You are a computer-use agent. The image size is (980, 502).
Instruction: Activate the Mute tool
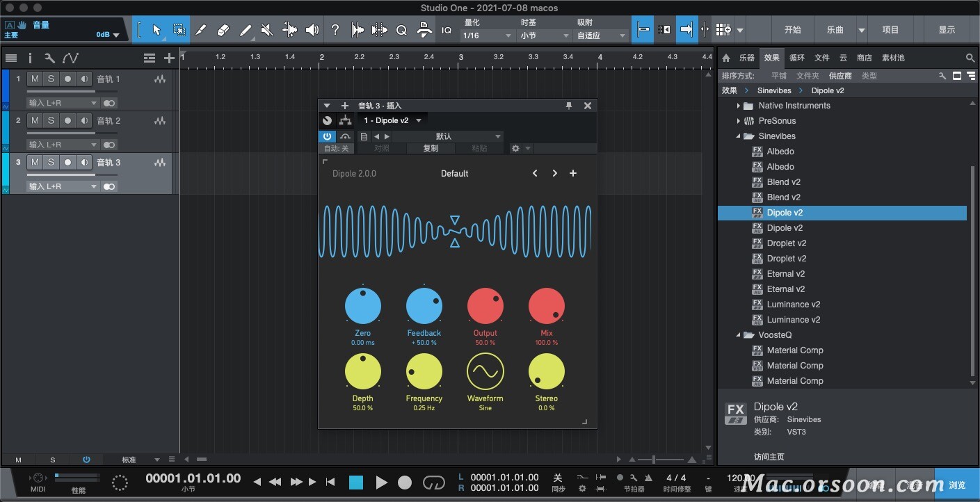click(267, 30)
